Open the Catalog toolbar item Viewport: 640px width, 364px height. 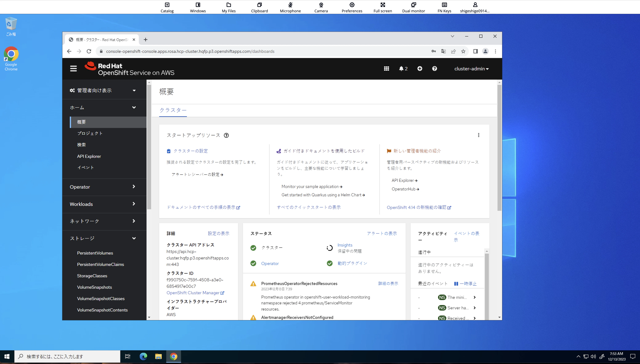click(167, 8)
